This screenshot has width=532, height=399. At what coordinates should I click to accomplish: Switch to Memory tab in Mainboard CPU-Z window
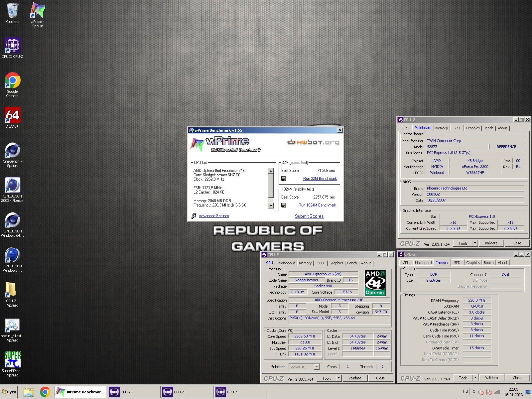click(x=442, y=128)
